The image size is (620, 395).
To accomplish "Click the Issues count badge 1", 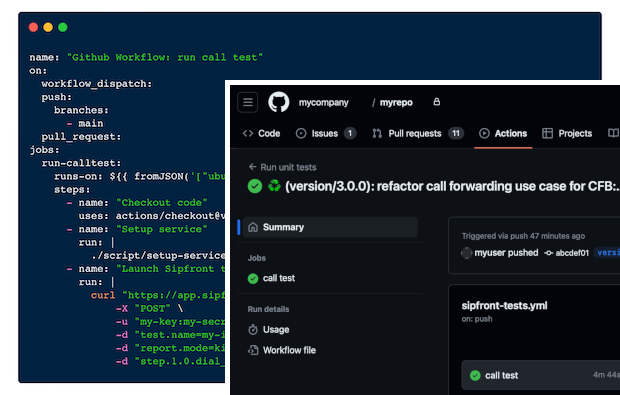I will pyautogui.click(x=350, y=134).
